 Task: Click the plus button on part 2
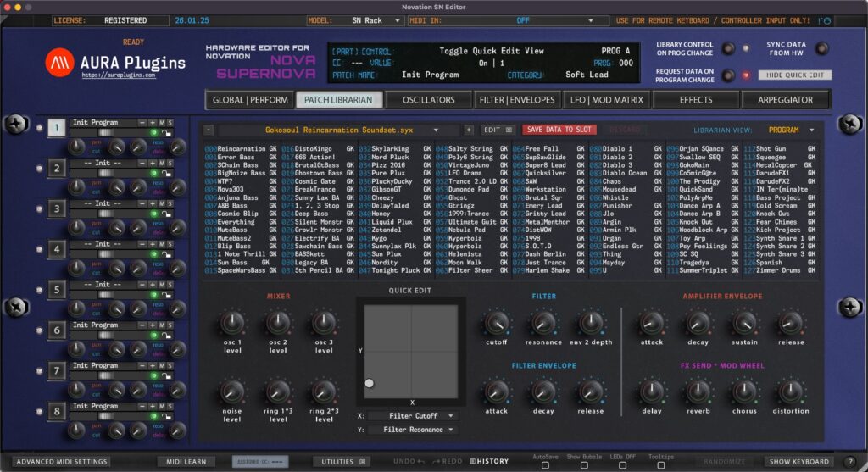click(153, 164)
